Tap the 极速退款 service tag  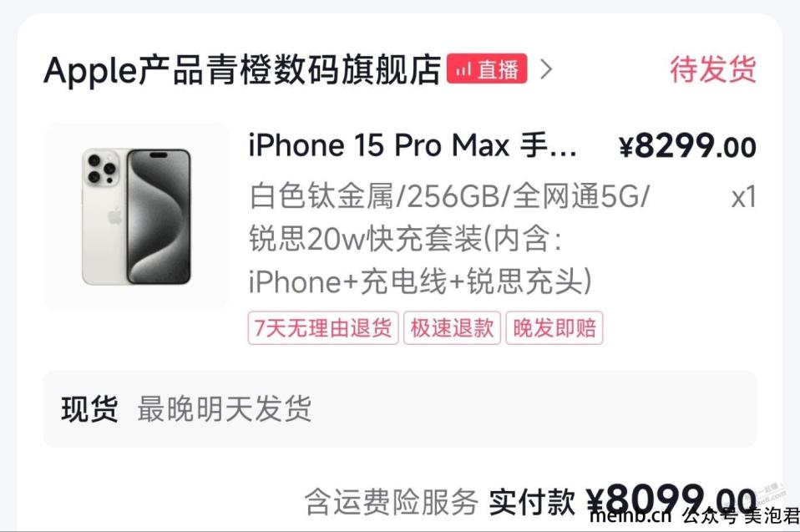[452, 328]
